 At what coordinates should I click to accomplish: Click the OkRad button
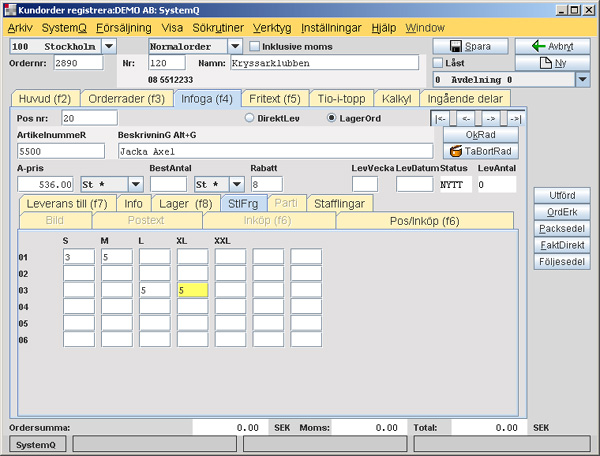point(481,135)
